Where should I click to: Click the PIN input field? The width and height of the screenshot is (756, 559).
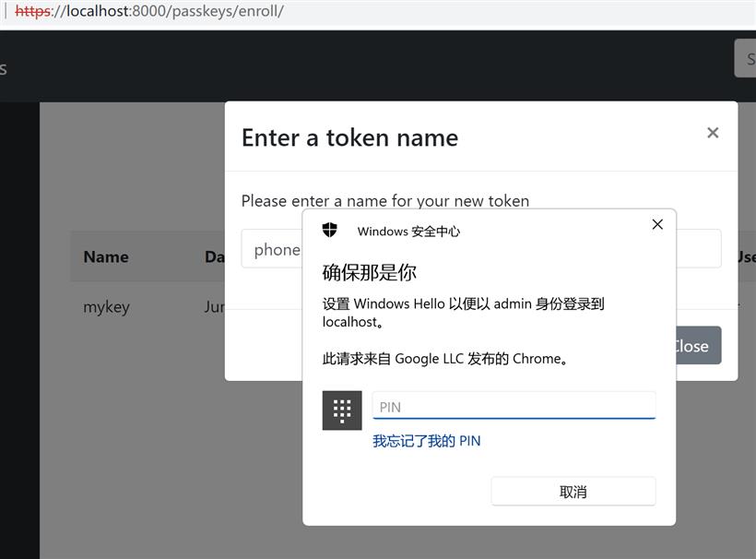(514, 406)
